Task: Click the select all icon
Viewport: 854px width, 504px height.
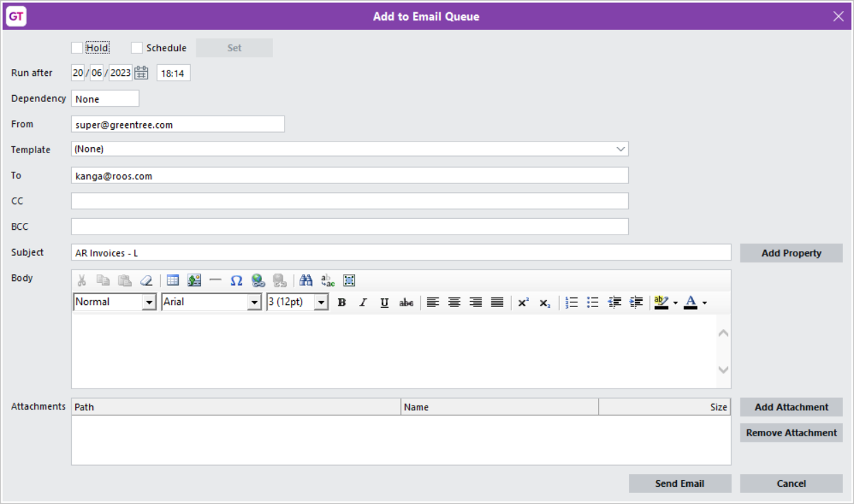Action: pos(349,280)
